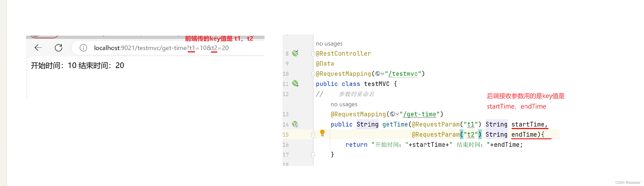The width and height of the screenshot is (644, 186).
Task: Click line number 16 in gutter
Action: (286, 145)
